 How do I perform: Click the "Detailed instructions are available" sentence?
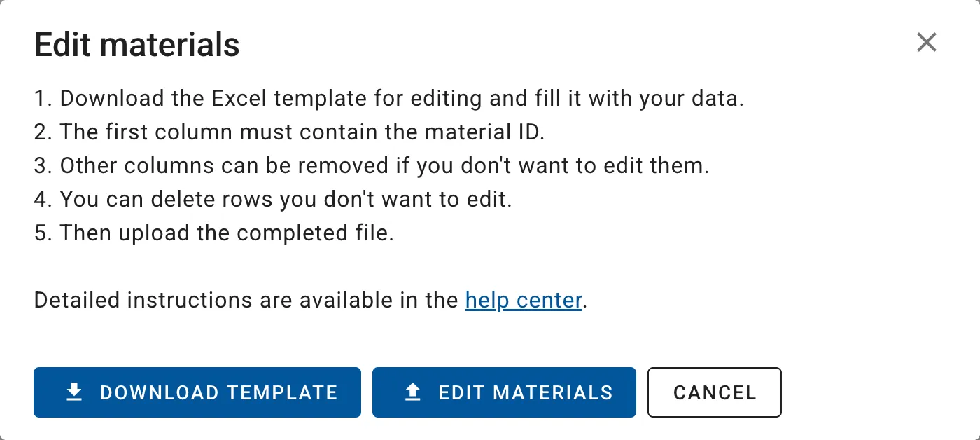coord(245,301)
